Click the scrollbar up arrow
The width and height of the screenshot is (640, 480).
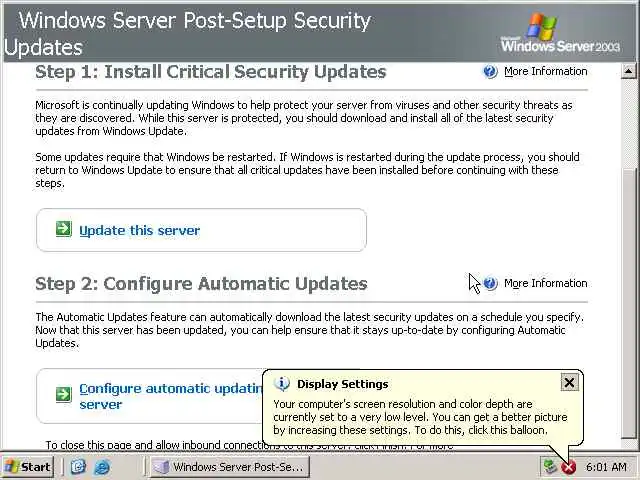point(628,72)
